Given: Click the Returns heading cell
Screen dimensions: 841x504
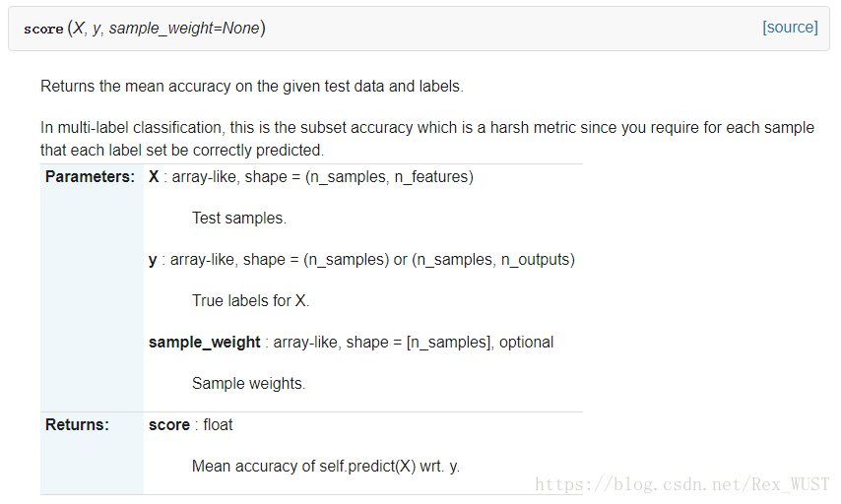Looking at the screenshot, I should click(77, 425).
